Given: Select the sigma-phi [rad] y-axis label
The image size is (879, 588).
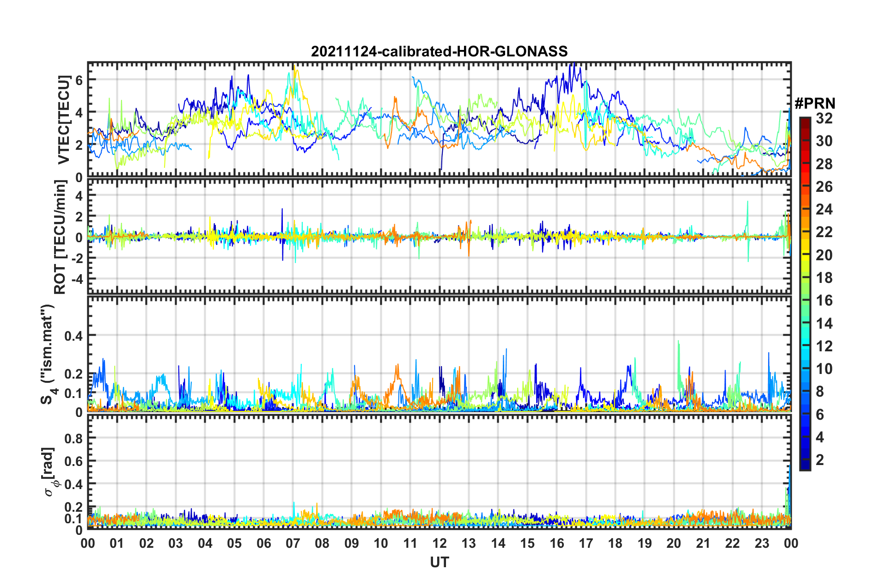Looking at the screenshot, I should coord(49,472).
